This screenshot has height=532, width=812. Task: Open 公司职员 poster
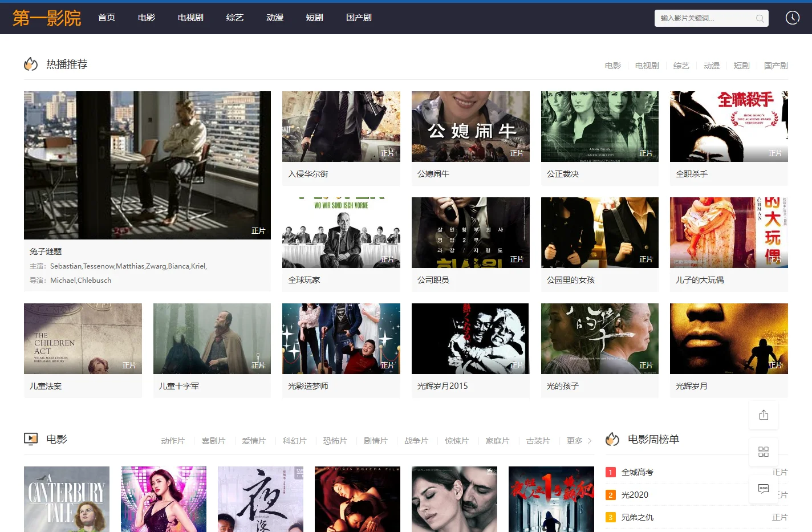tap(470, 233)
